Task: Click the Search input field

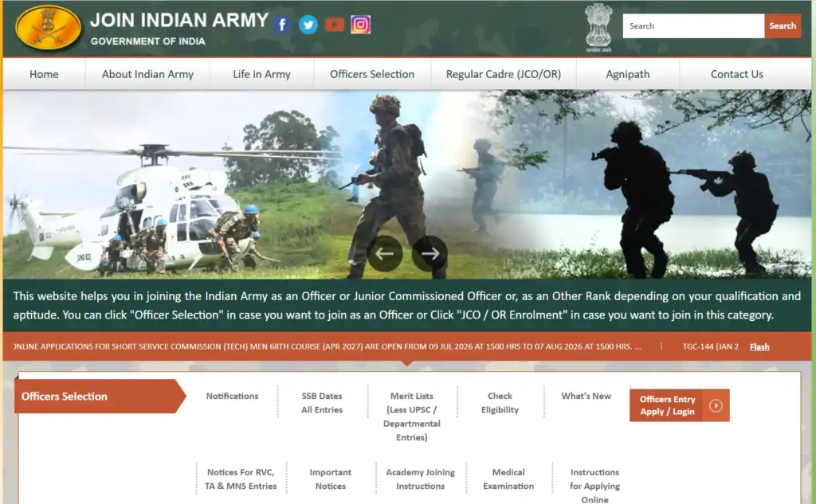Action: coord(693,26)
